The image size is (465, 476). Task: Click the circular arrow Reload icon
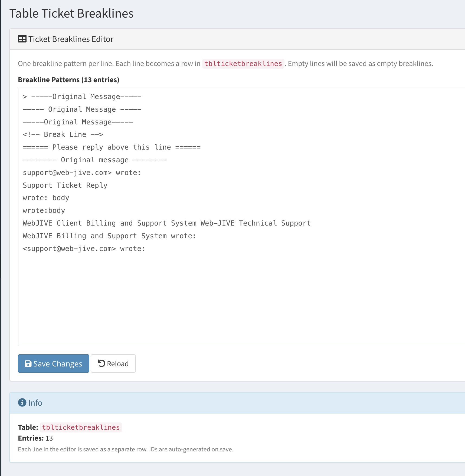click(x=101, y=363)
